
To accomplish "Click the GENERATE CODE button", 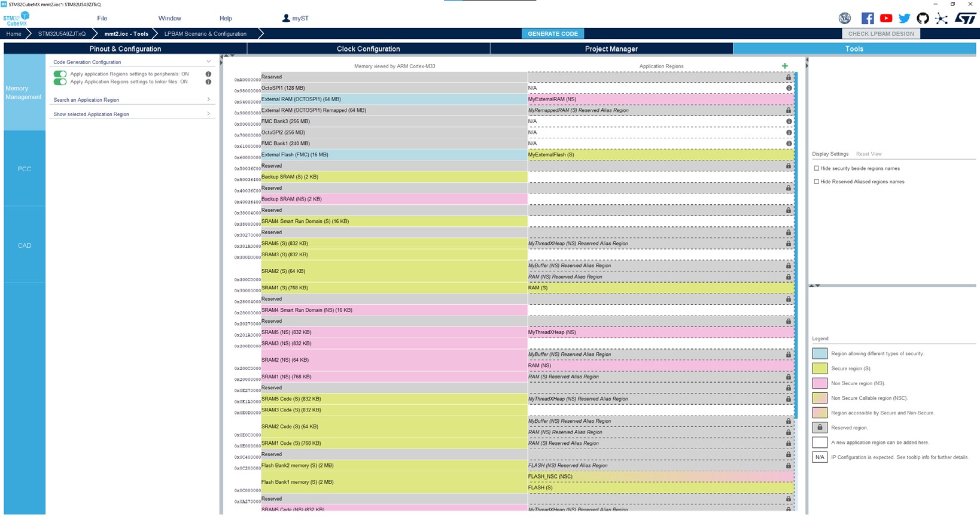I will coord(553,34).
